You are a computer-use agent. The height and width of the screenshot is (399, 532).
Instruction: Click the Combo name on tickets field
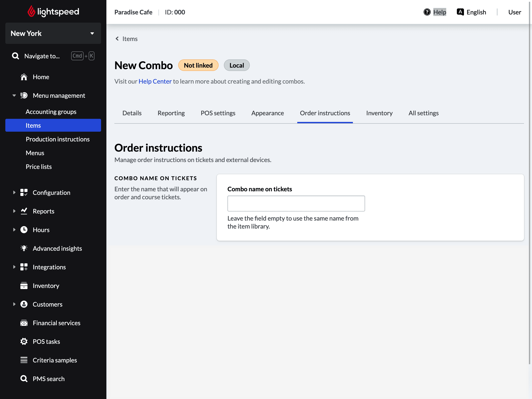point(296,203)
